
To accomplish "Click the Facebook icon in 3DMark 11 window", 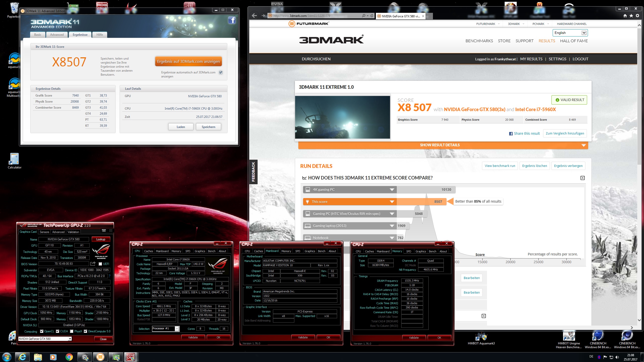I will click(232, 20).
